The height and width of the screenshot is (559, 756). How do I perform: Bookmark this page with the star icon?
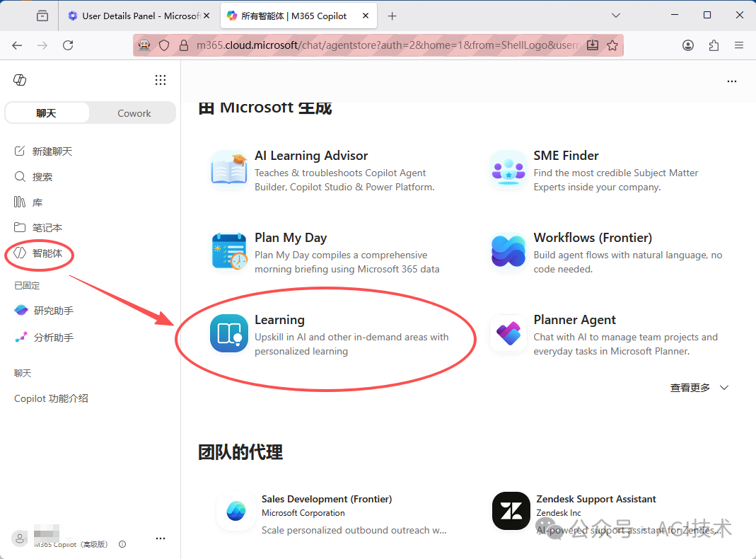pos(612,45)
